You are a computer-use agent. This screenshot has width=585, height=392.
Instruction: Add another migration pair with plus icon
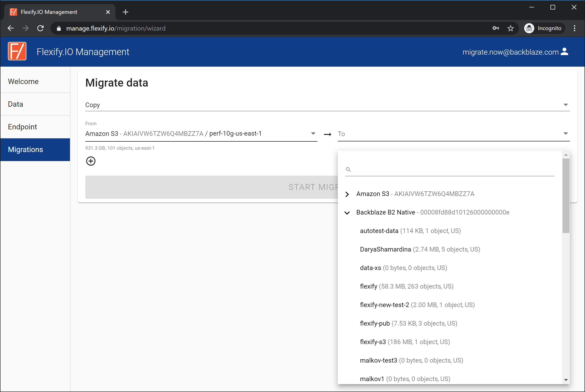point(91,161)
